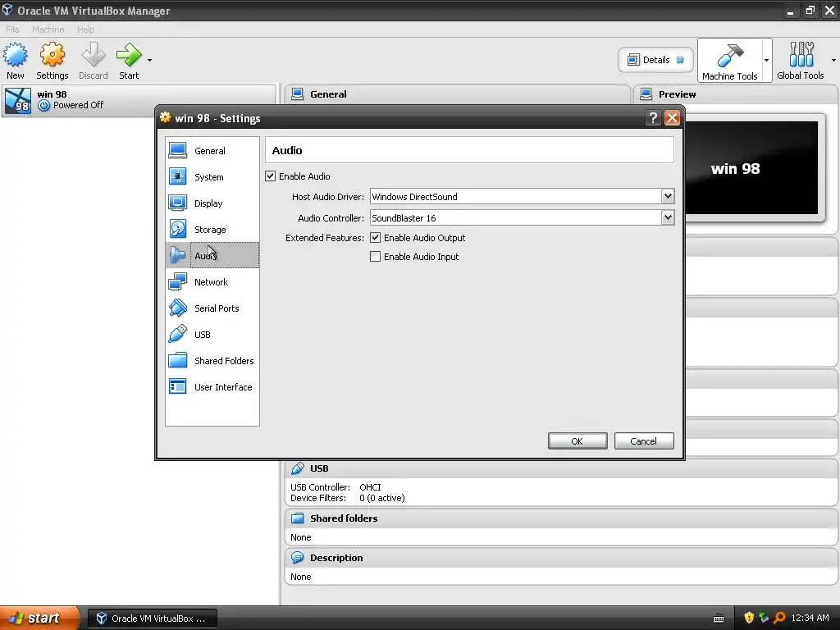Viewport: 840px width, 630px height.
Task: Click the keyboard icon in the taskbar
Action: (719, 619)
